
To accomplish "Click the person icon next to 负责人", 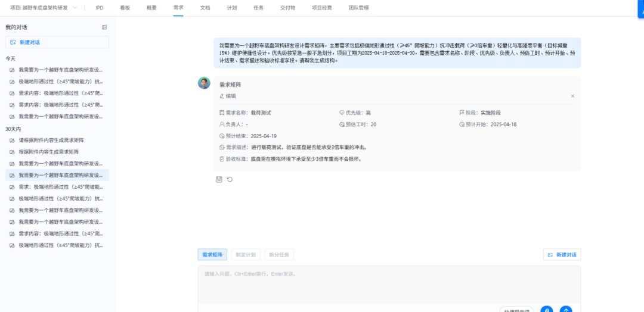I will 222,124.
